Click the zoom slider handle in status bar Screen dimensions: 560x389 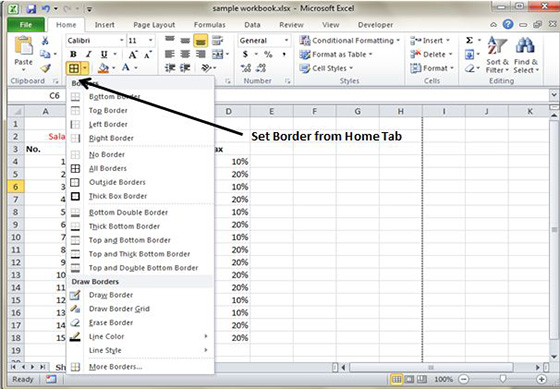click(503, 379)
